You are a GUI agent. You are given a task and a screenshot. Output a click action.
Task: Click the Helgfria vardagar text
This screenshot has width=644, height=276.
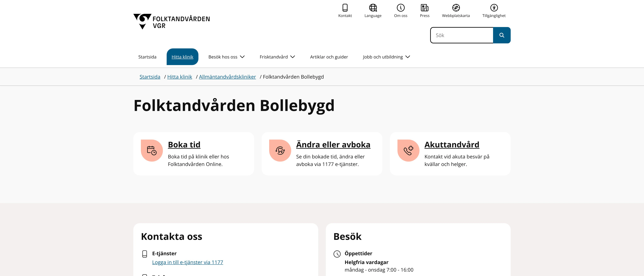click(x=366, y=262)
